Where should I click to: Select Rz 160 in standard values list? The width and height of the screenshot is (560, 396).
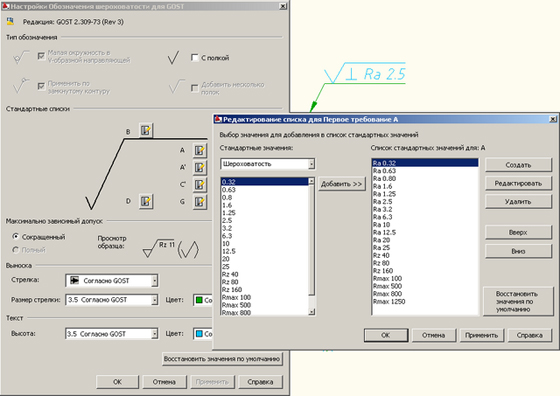(264, 290)
